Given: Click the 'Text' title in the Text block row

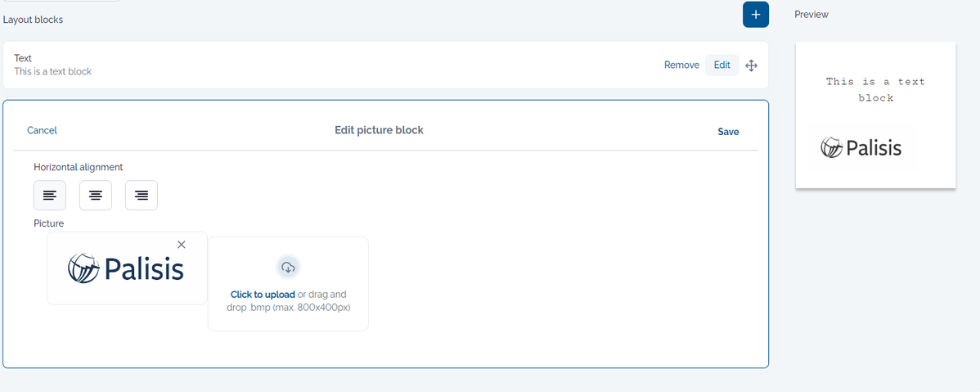Looking at the screenshot, I should [23, 58].
